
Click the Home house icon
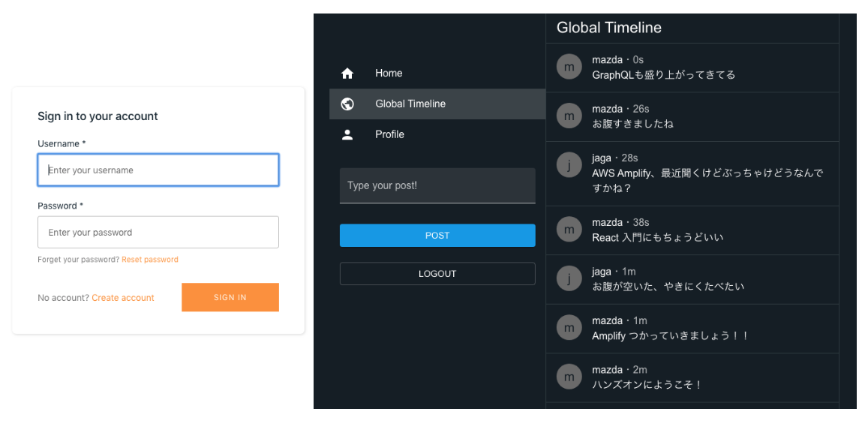(347, 73)
